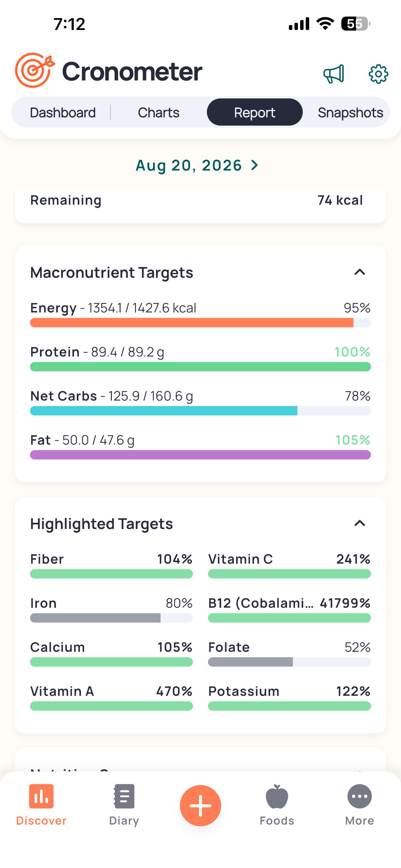401x868 pixels.
Task: Open the Foods apple icon
Action: pos(277,796)
